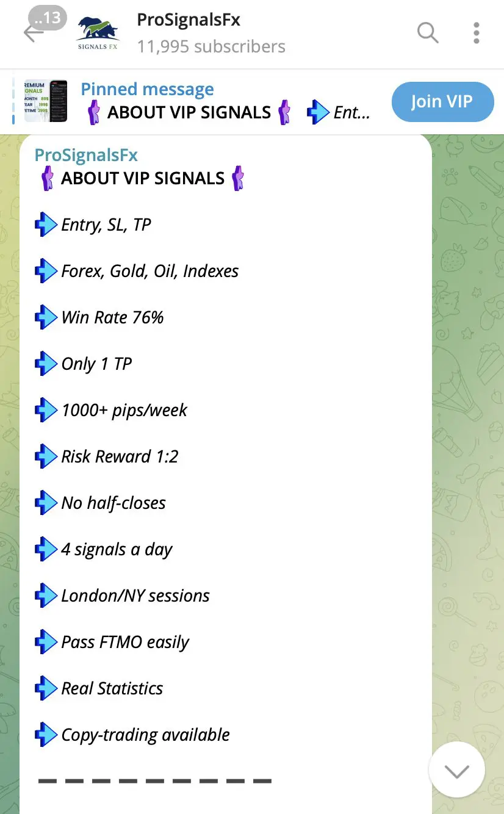Click the purple emoji before ABOUT VIP SIGNALS heading
504x814 pixels.
click(47, 179)
